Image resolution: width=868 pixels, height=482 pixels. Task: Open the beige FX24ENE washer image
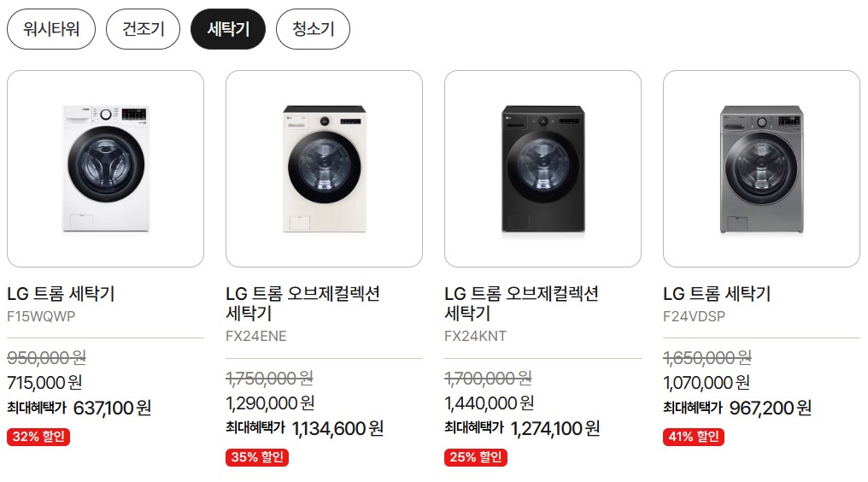pyautogui.click(x=324, y=168)
